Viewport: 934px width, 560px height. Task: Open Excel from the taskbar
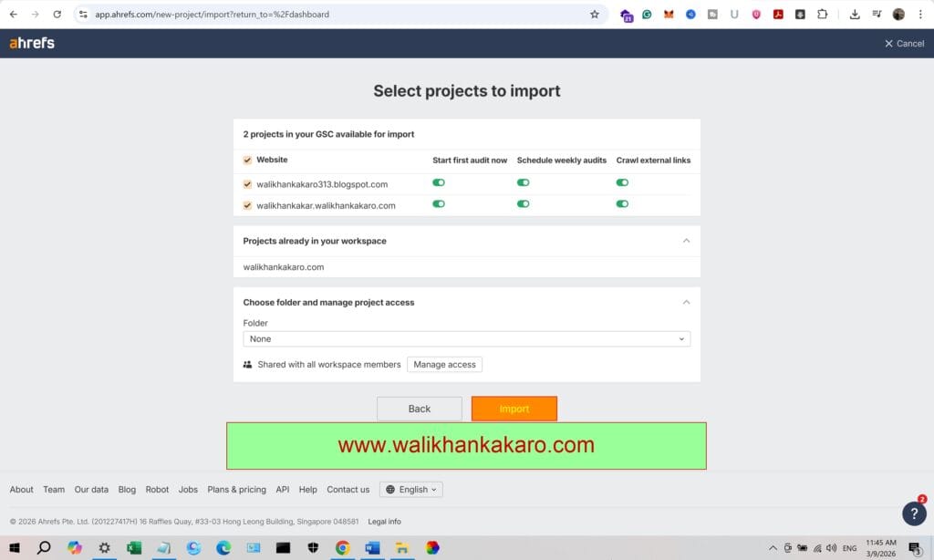(x=134, y=547)
